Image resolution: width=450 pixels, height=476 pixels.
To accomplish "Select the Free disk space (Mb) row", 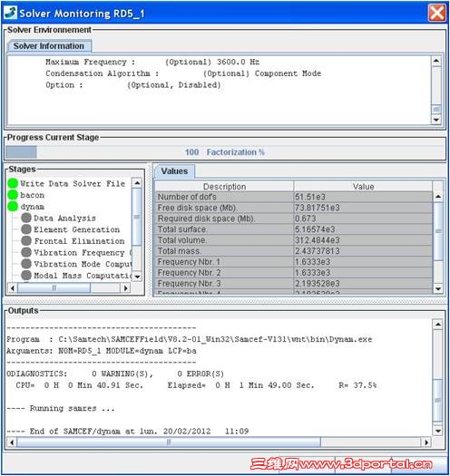I will [294, 208].
